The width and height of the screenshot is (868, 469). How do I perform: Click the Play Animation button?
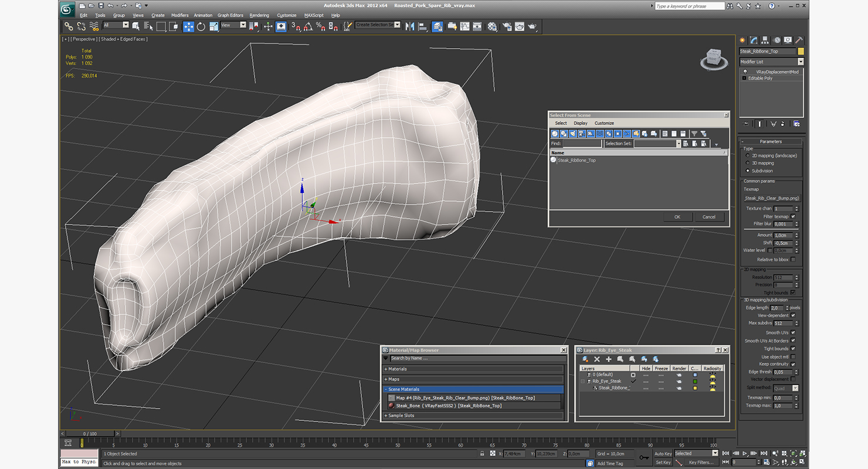(x=745, y=453)
